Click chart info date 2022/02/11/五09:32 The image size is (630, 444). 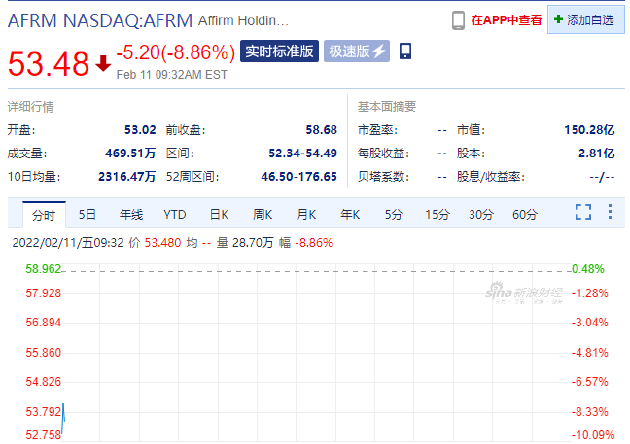pyautogui.click(x=68, y=243)
